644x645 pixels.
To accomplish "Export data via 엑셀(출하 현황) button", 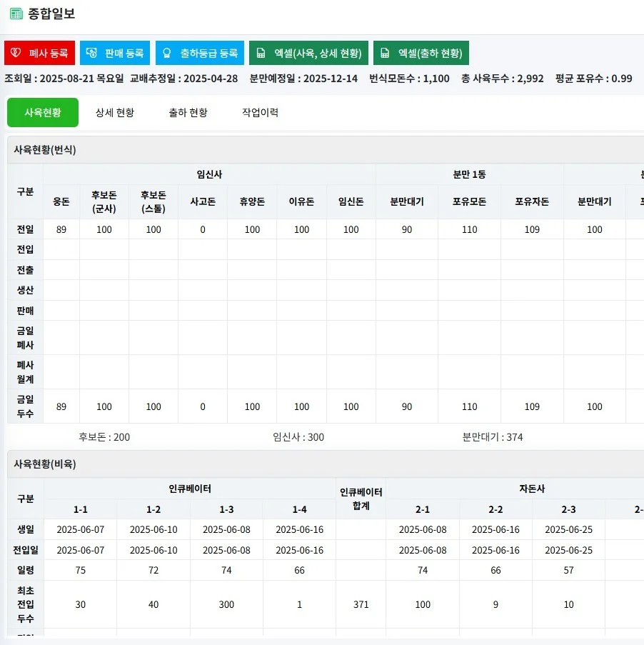I will point(421,52).
